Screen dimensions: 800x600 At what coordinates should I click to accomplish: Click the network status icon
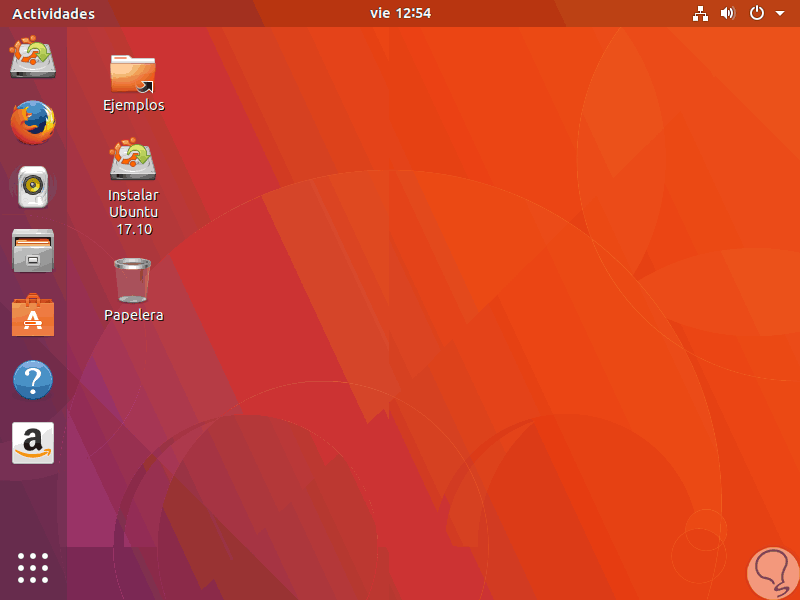click(700, 13)
